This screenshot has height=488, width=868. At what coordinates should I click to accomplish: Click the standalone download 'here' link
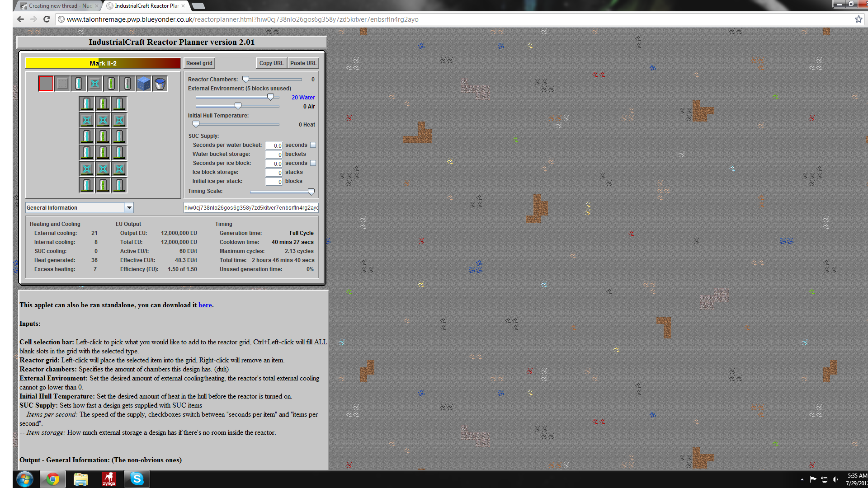tap(205, 305)
